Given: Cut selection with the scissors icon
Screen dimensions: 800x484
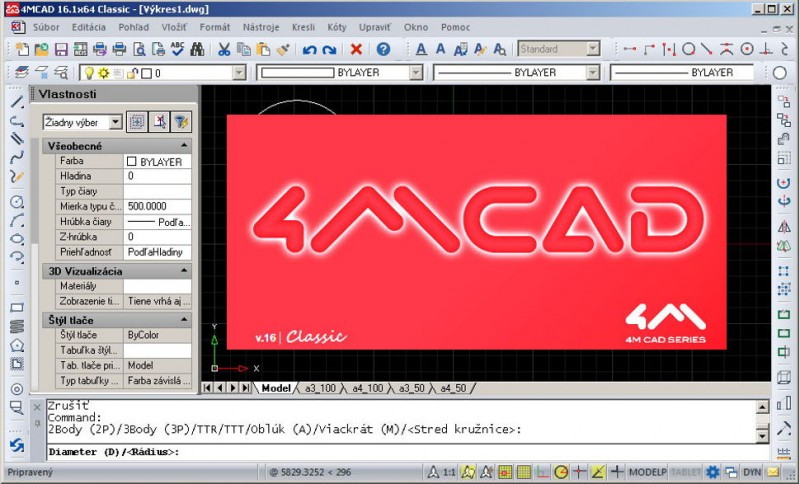Looking at the screenshot, I should point(224,49).
